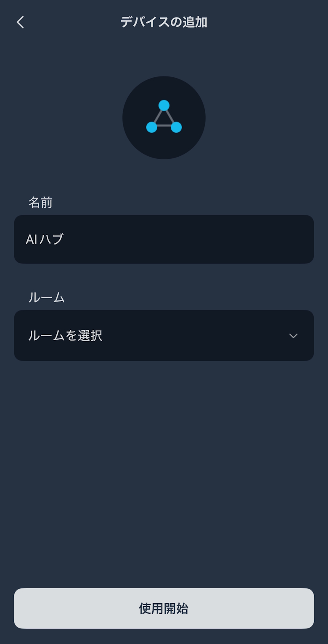328x644 pixels.
Task: Click the 名前 field label
Action: point(40,202)
